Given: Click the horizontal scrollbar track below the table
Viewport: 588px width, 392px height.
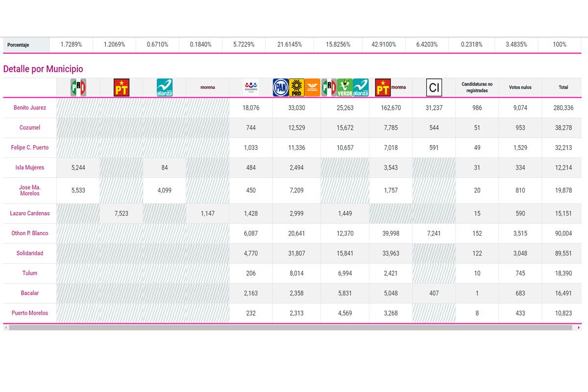Looking at the screenshot, I should 291,327.
